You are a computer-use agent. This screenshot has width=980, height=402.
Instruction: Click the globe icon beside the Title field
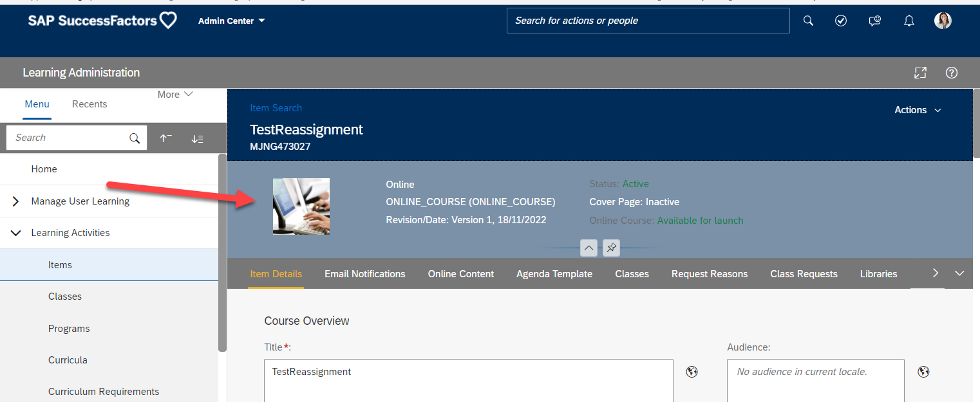(x=692, y=372)
